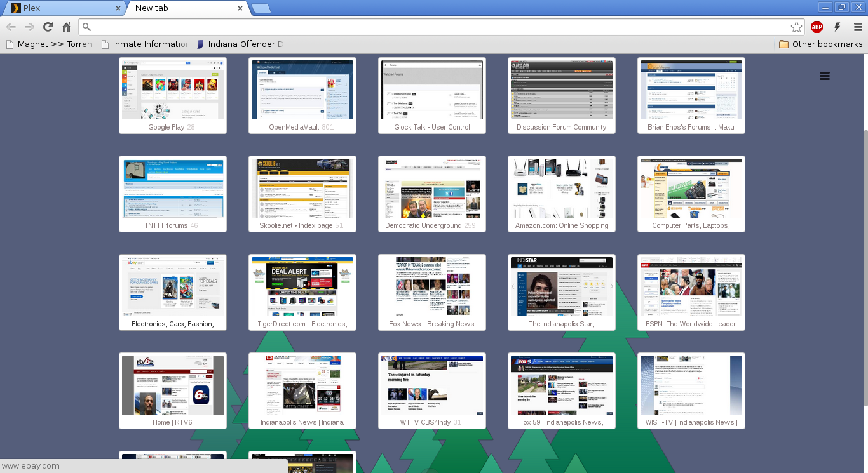Open the Amazon.com: Online Shopping dial
Image resolution: width=868 pixels, height=473 pixels.
tap(562, 194)
